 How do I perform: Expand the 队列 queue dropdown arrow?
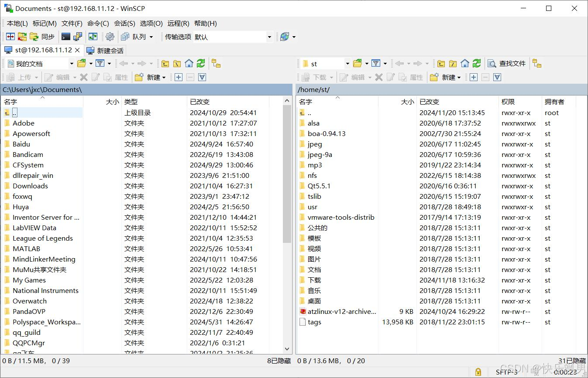coord(151,37)
